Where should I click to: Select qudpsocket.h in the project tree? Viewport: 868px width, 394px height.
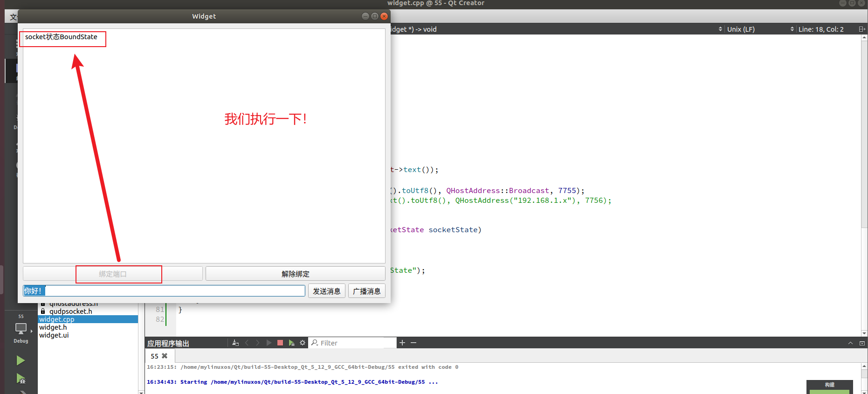coord(70,311)
